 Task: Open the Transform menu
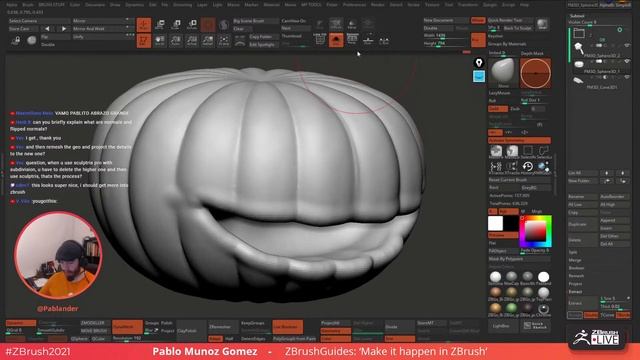468,5
